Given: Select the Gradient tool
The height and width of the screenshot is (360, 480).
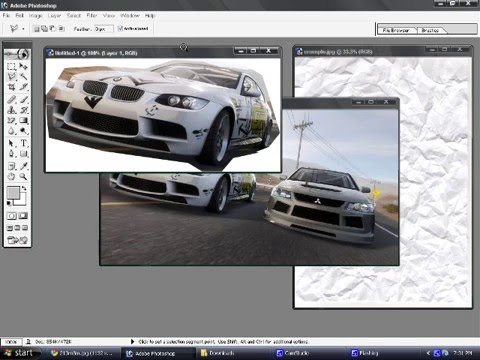Looking at the screenshot, I should [23, 120].
